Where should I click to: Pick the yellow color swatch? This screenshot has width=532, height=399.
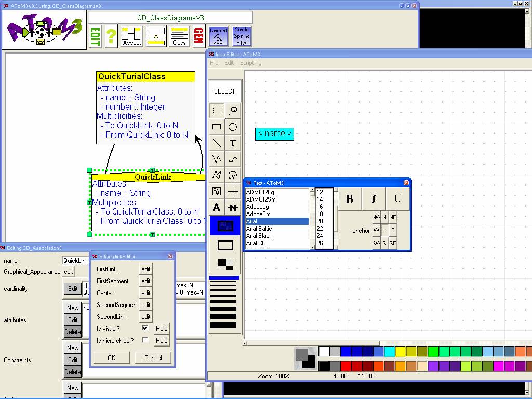coord(401,352)
